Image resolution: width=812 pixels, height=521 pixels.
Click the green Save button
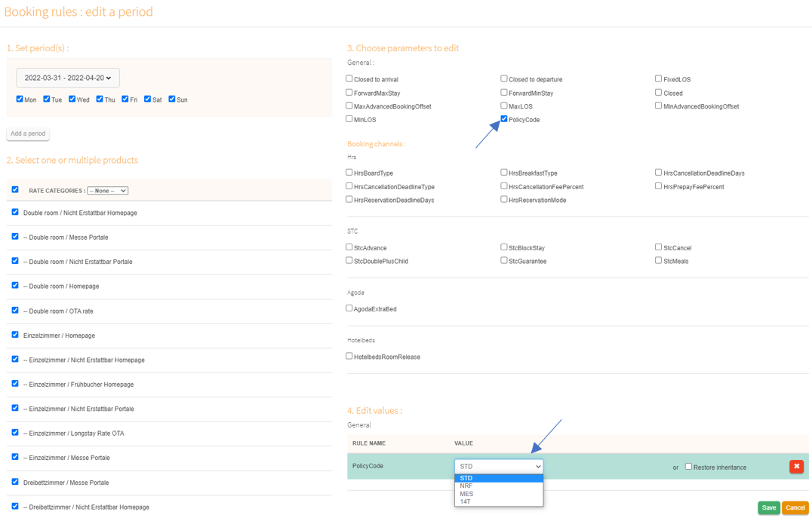(x=768, y=507)
